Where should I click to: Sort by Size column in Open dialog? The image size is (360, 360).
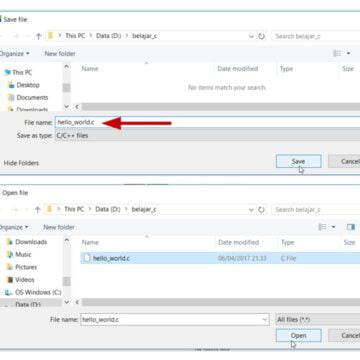[x=349, y=242]
